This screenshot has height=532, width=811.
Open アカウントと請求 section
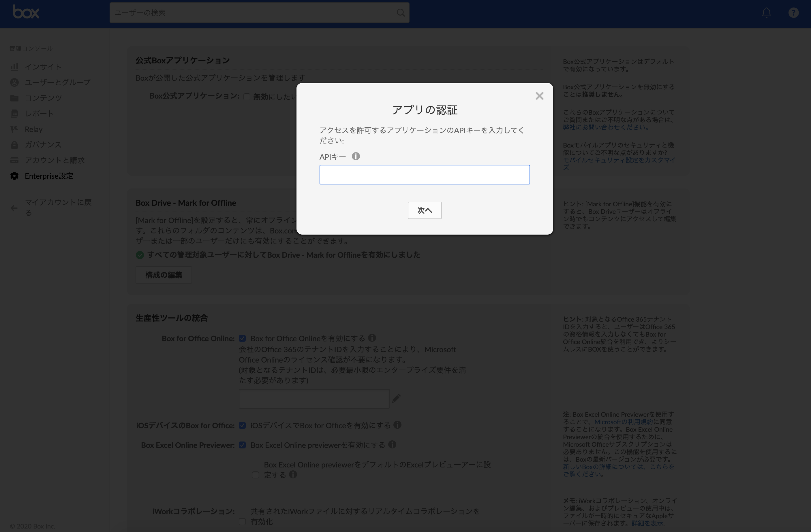[55, 160]
